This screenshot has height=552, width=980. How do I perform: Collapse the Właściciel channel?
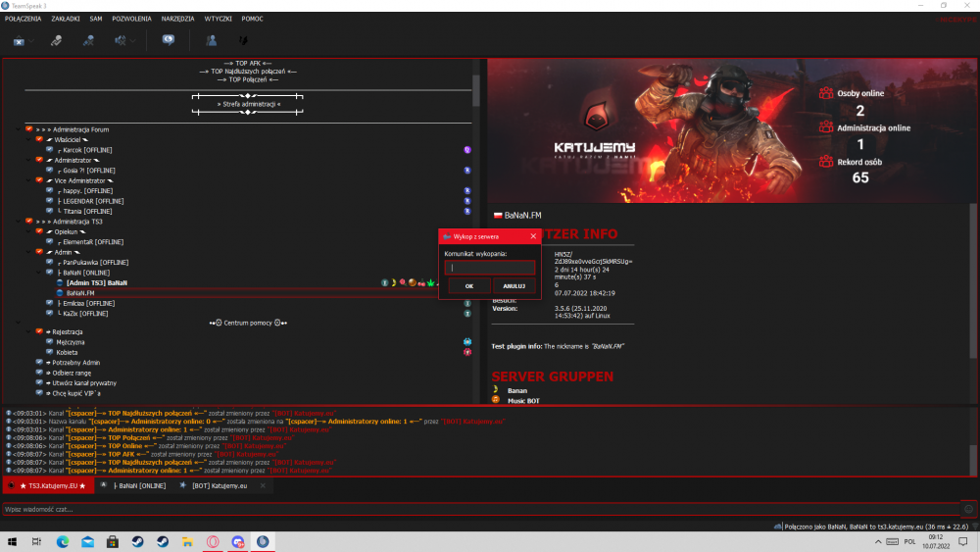click(x=28, y=140)
